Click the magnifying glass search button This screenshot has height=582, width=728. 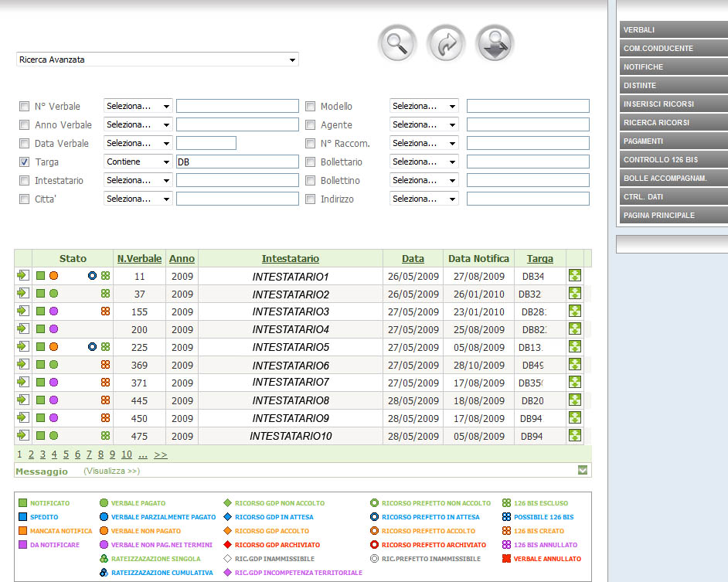click(397, 43)
